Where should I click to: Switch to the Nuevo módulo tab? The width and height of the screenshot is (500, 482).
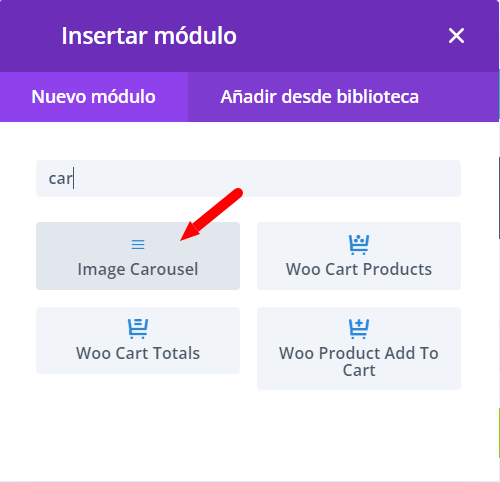click(94, 97)
